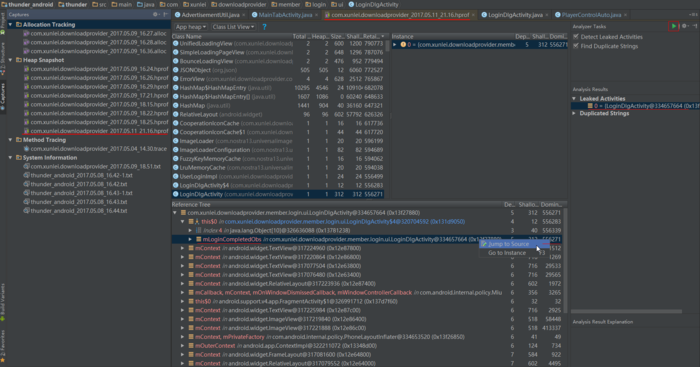Image resolution: width=700 pixels, height=367 pixels.
Task: Close the AdvertisementUtil.java tab
Action: 244,15
